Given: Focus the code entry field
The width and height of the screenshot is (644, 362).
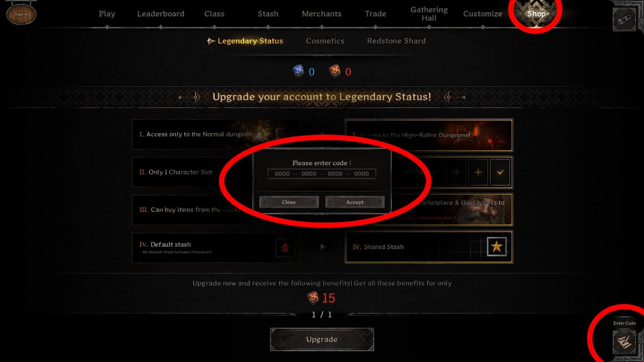Looking at the screenshot, I should [x=322, y=174].
